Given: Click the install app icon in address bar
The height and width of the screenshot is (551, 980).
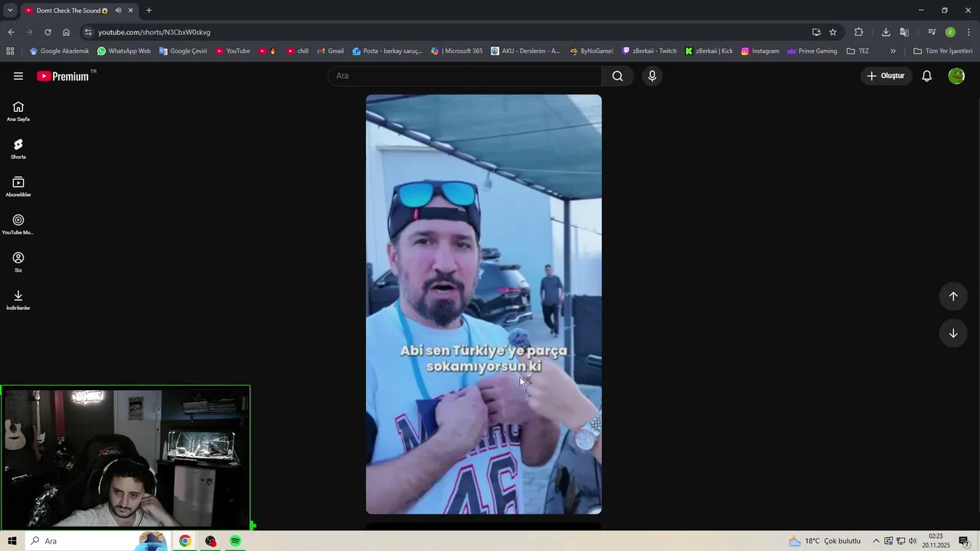Looking at the screenshot, I should tap(816, 32).
